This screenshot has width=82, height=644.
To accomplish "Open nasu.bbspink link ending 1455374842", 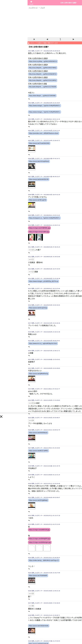I will click(42, 68).
